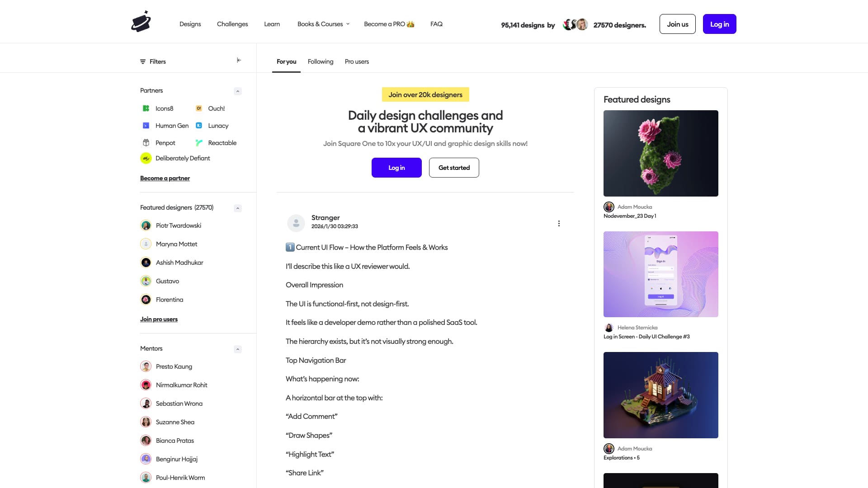
Task: Click the Get started button
Action: coord(454,168)
